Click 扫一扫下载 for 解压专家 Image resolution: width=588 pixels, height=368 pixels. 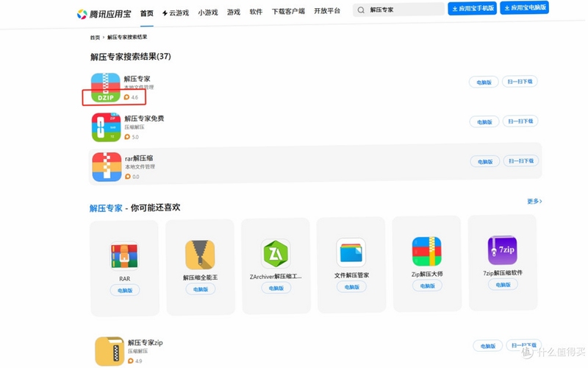pos(520,82)
